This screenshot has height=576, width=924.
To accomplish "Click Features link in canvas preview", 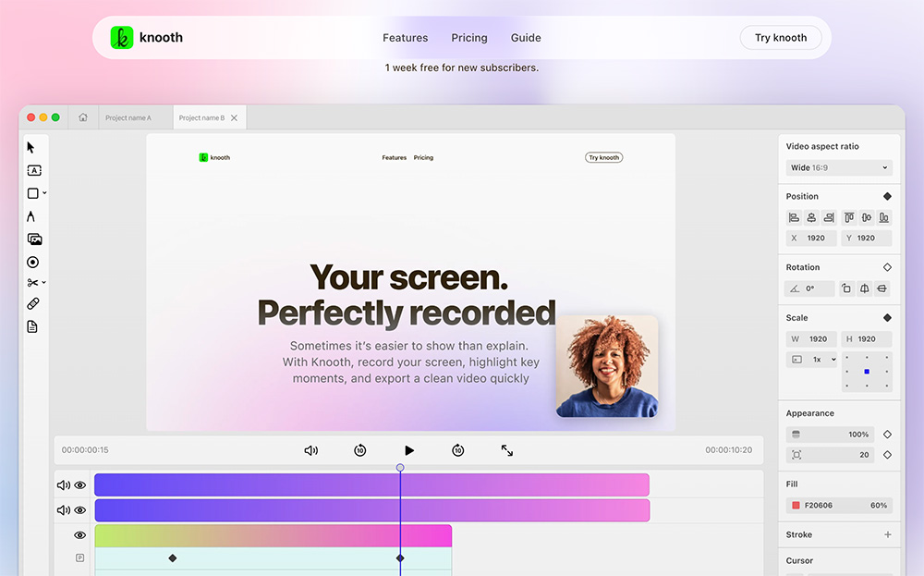I will coord(395,157).
